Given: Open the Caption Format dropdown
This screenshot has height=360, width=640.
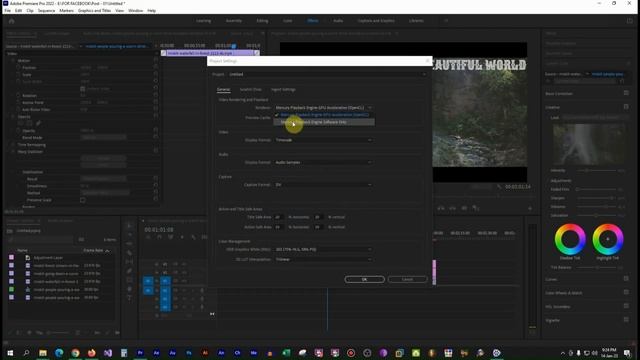Looking at the screenshot, I should point(324,184).
